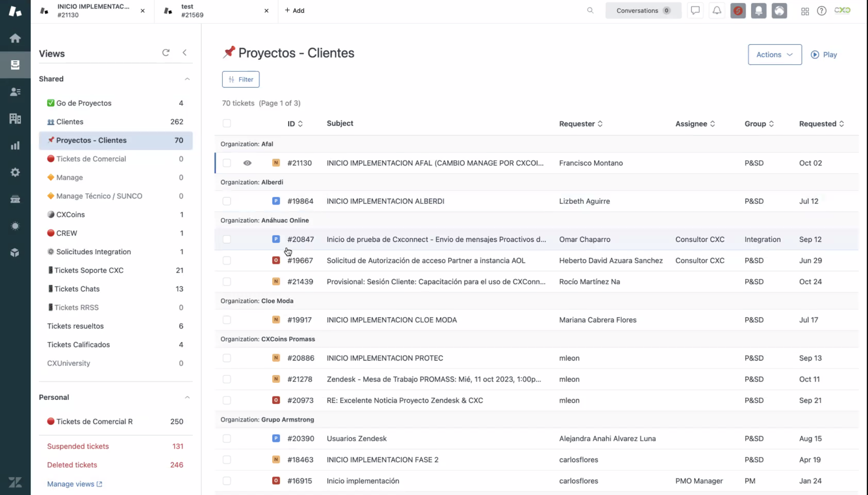Open the products grid icon

805,11
